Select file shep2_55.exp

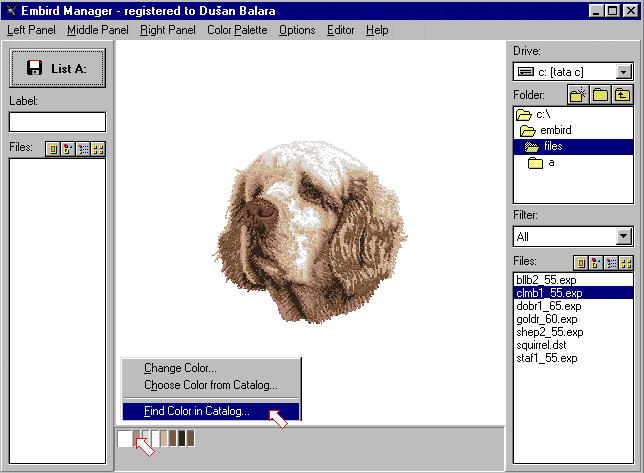click(x=573, y=332)
